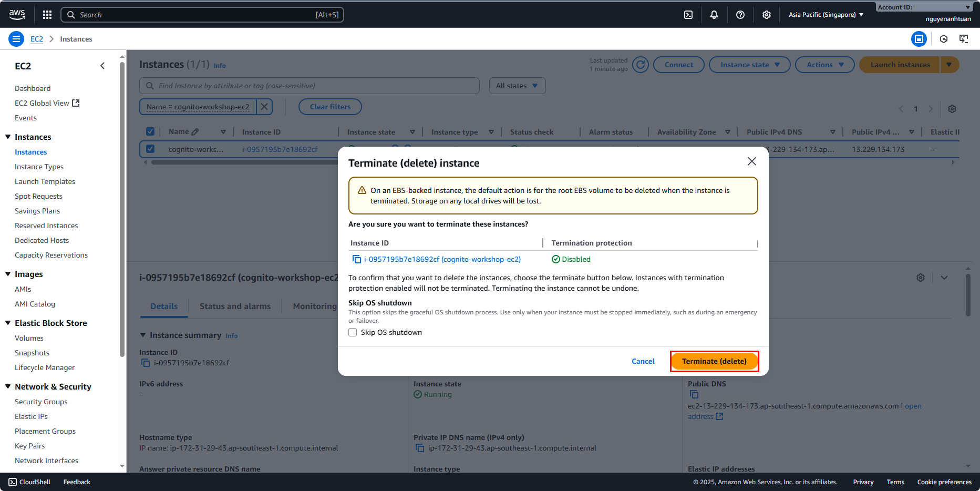Image resolution: width=980 pixels, height=491 pixels.
Task: Open the AWS services grid menu
Action: click(47, 15)
